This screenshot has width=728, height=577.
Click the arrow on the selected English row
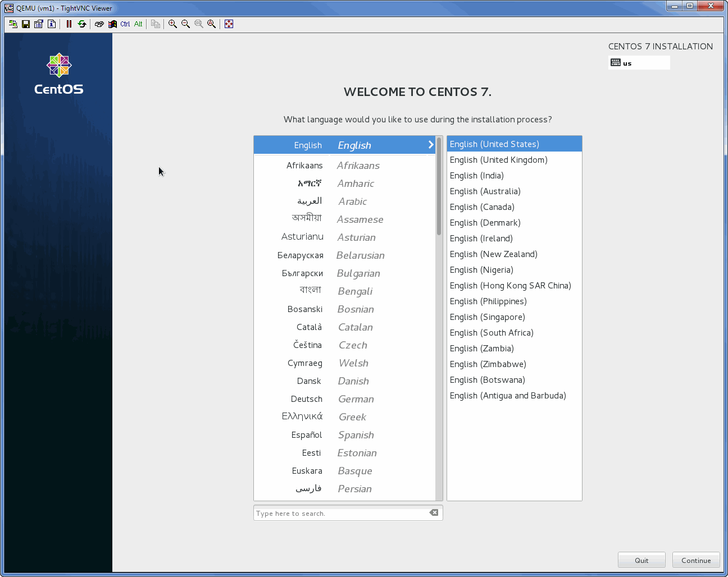coord(431,145)
